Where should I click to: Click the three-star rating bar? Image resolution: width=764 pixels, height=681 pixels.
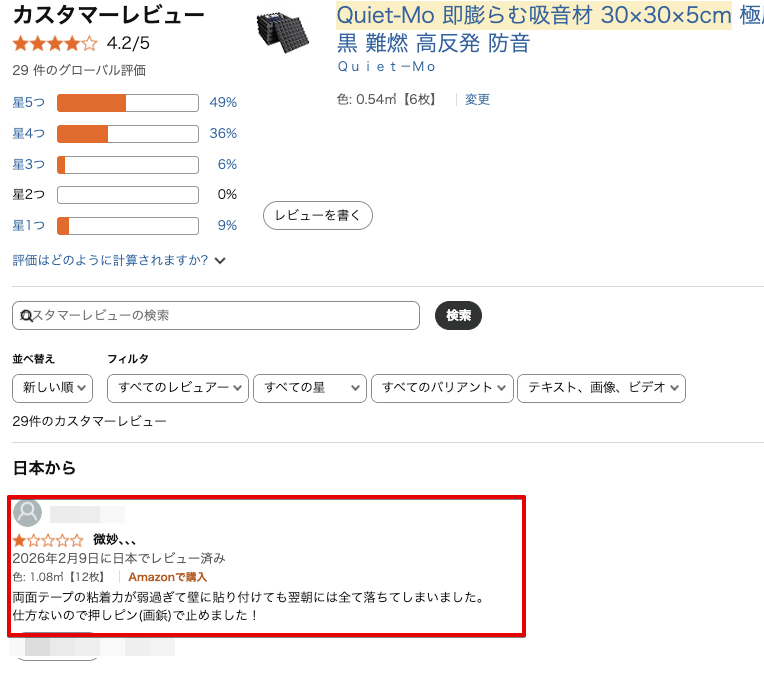tap(128, 165)
